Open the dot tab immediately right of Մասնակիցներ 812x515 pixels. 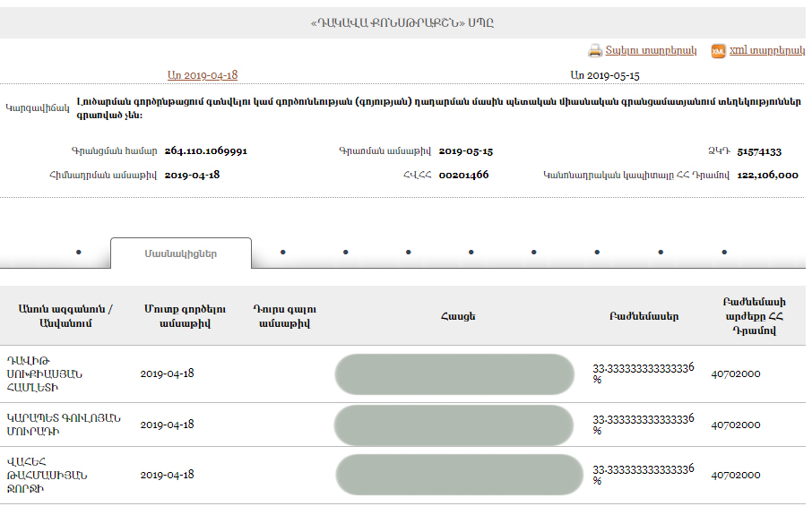click(x=282, y=252)
